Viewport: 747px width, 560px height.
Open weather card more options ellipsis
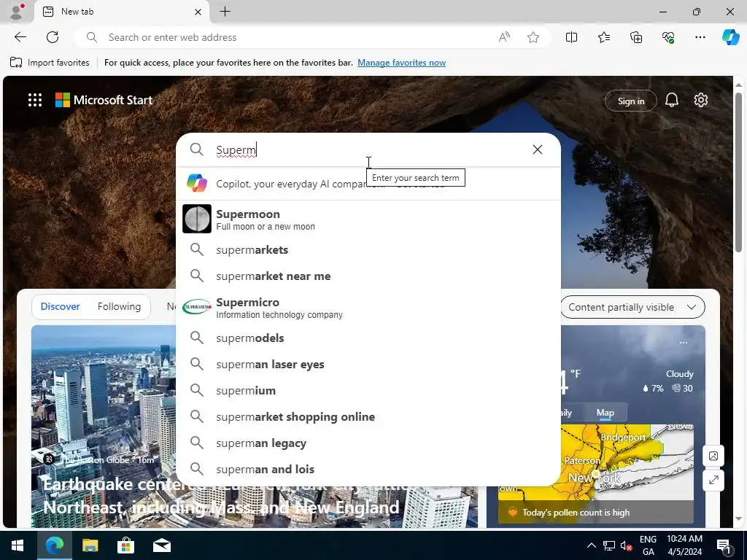(683, 343)
